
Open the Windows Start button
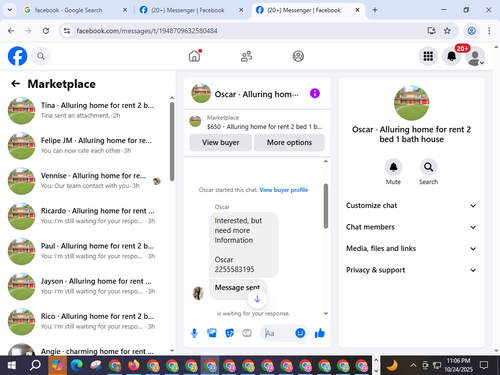[12, 365]
